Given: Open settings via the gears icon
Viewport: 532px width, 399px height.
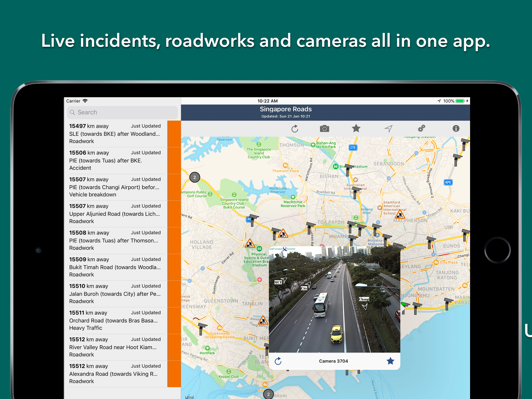Looking at the screenshot, I should tap(421, 128).
